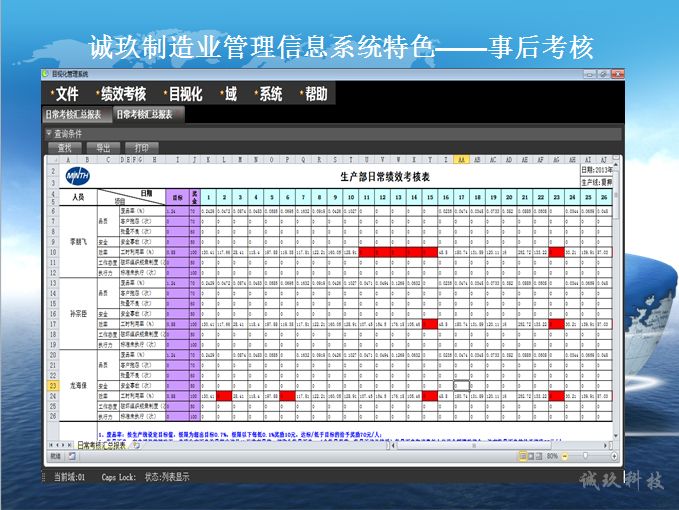
Task: Click 李朋飞's red cell under date 23
Action: click(556, 252)
